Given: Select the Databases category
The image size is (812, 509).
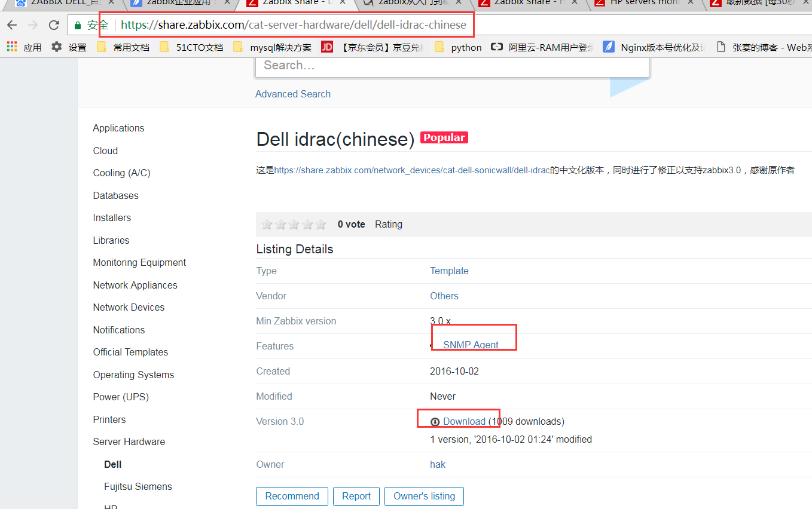Looking at the screenshot, I should (115, 195).
